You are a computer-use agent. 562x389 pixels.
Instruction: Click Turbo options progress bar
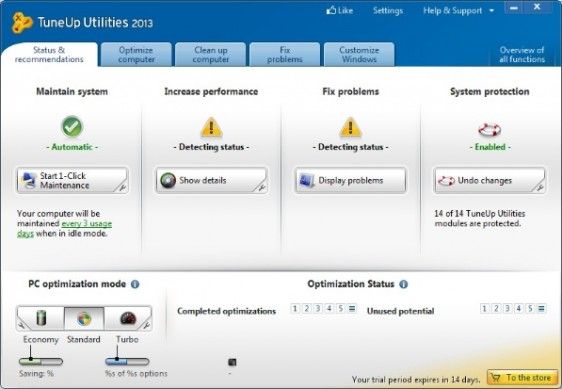coord(127,362)
